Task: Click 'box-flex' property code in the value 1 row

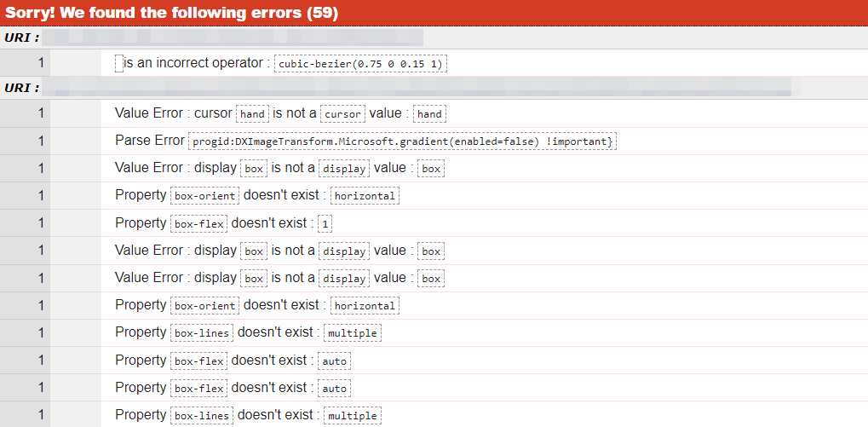Action: 199,224
